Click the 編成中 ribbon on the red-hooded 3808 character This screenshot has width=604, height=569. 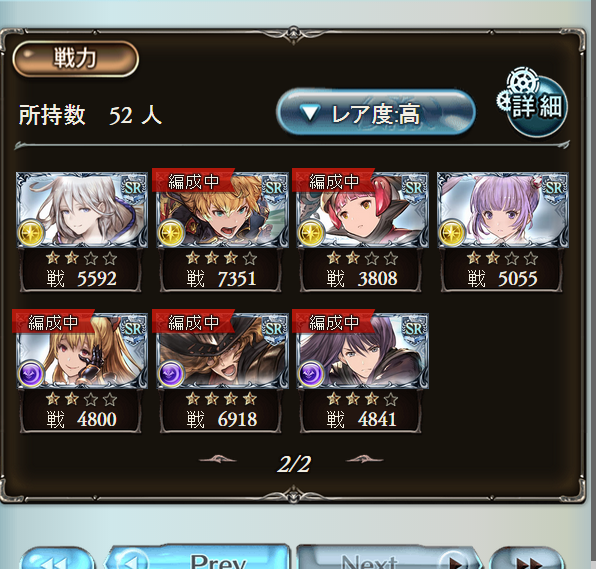tap(334, 180)
